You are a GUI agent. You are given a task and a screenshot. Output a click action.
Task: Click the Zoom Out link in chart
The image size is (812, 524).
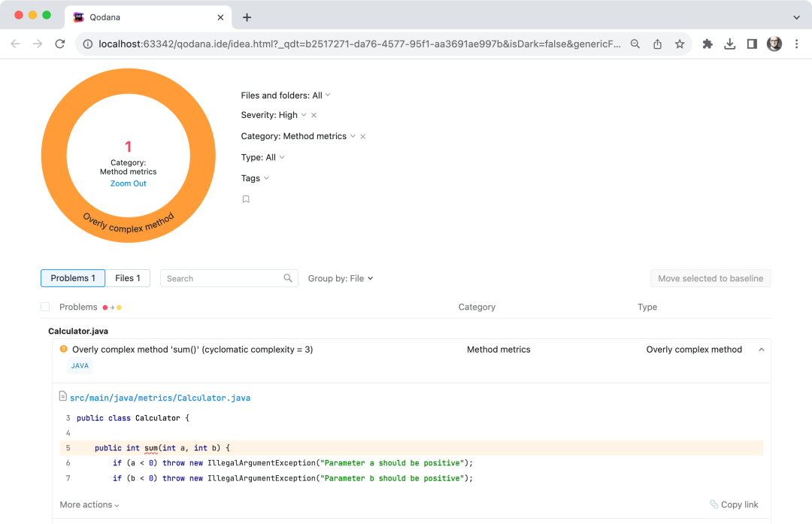[129, 183]
